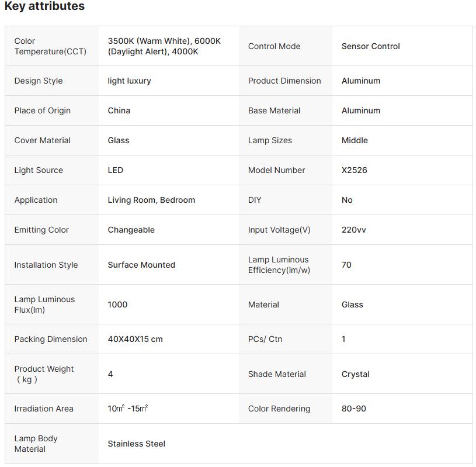Click the "Crystal" shade material value
The image size is (476, 467).
tap(355, 374)
